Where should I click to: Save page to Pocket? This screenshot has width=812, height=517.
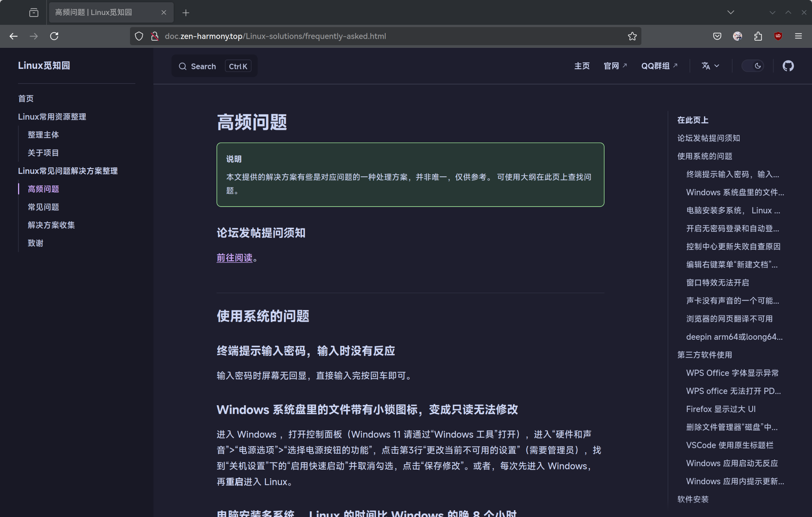point(717,36)
